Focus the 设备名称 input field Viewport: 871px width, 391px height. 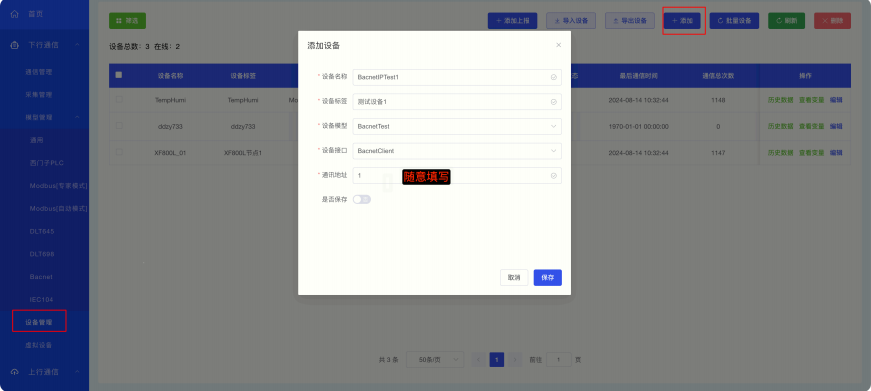point(457,77)
